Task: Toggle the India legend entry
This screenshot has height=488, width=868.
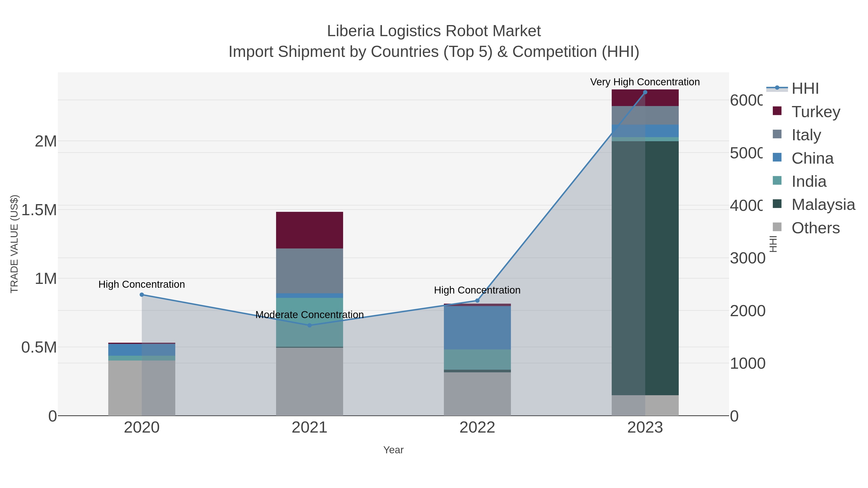Action: click(799, 181)
